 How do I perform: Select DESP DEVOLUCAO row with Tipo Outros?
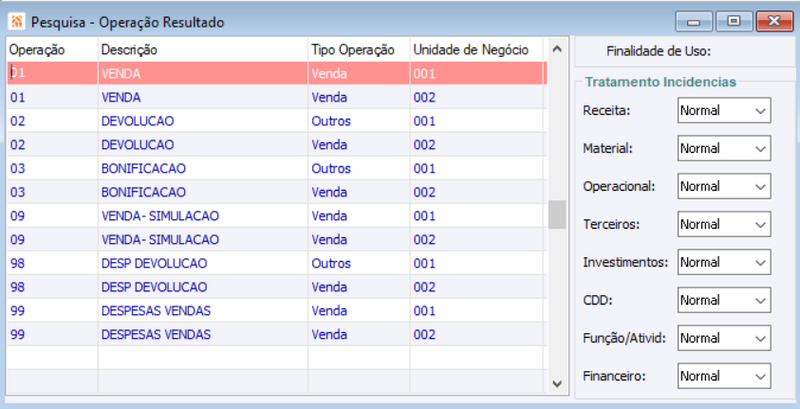(x=277, y=263)
